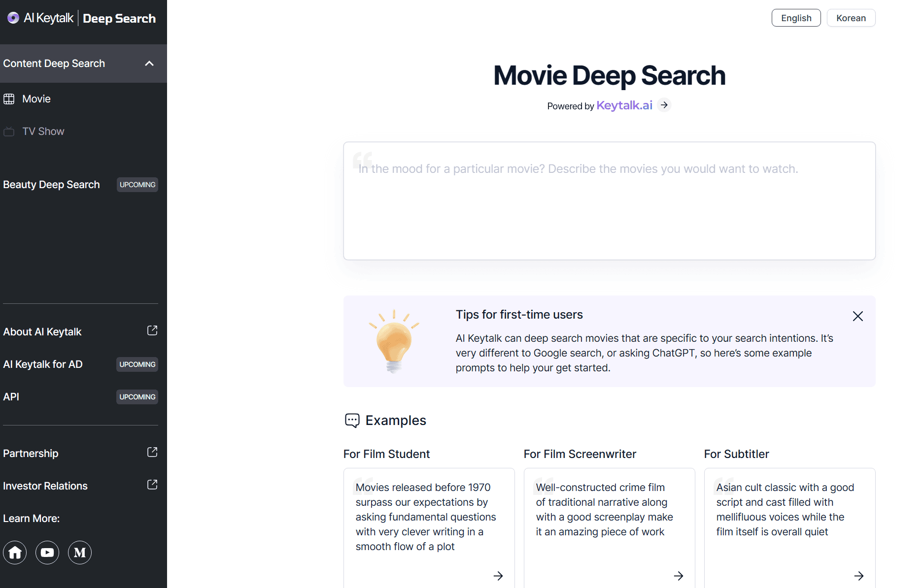
Task: Click external link icon beside Investor Relations
Action: [152, 485]
